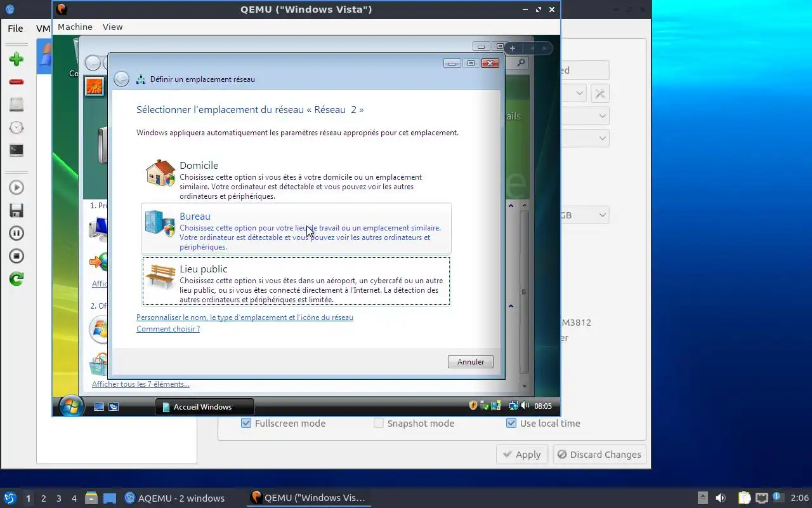This screenshot has height=508, width=812.
Task: Click the green Reset VM arrow icon
Action: (x=16, y=279)
